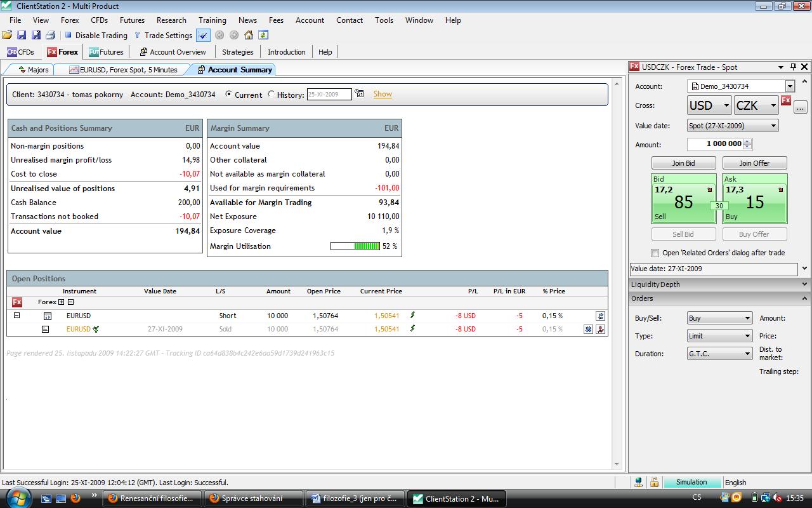This screenshot has width=812, height=508.
Task: Click the green lightning icon in Short row
Action: 413,315
